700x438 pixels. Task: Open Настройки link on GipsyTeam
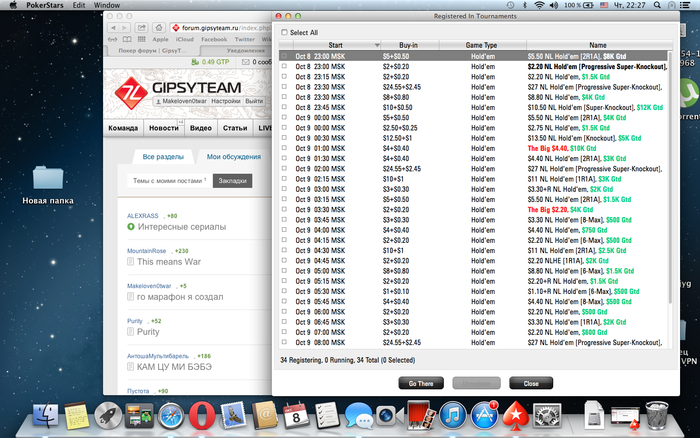coord(225,101)
